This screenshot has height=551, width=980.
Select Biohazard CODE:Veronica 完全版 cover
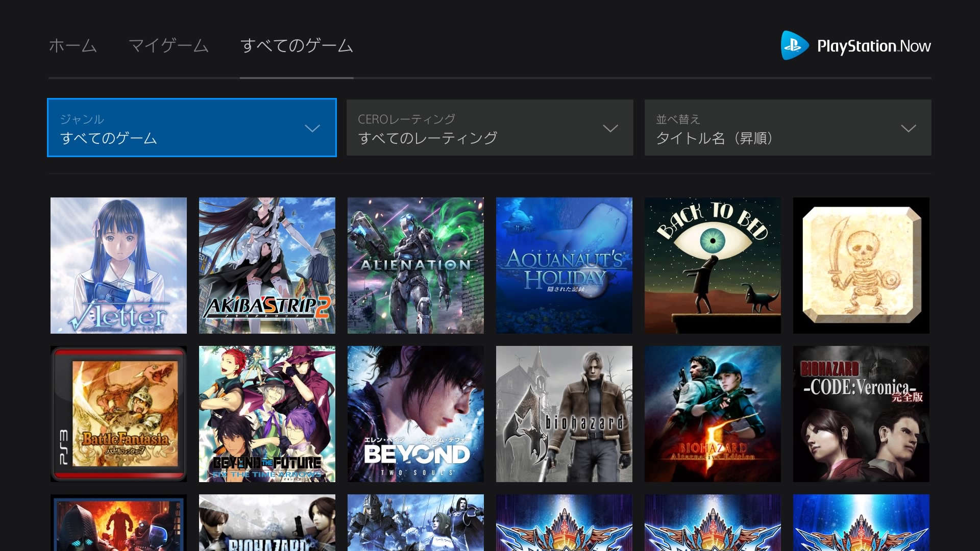pos(861,414)
